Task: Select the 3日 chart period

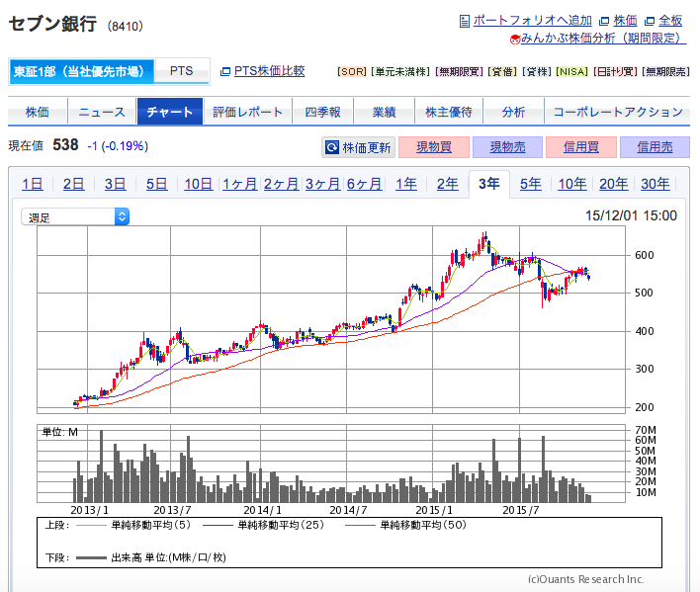Action: tap(115, 184)
